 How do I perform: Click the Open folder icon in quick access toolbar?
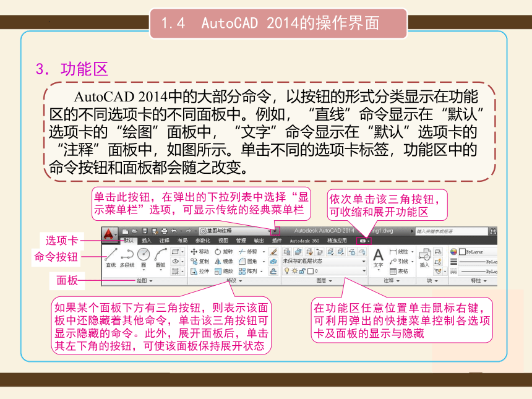pos(135,231)
